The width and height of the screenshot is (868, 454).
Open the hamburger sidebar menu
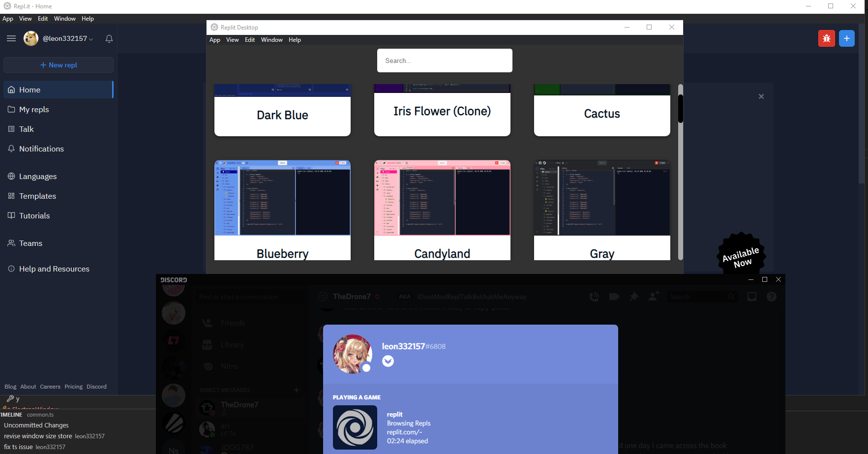[x=11, y=38]
